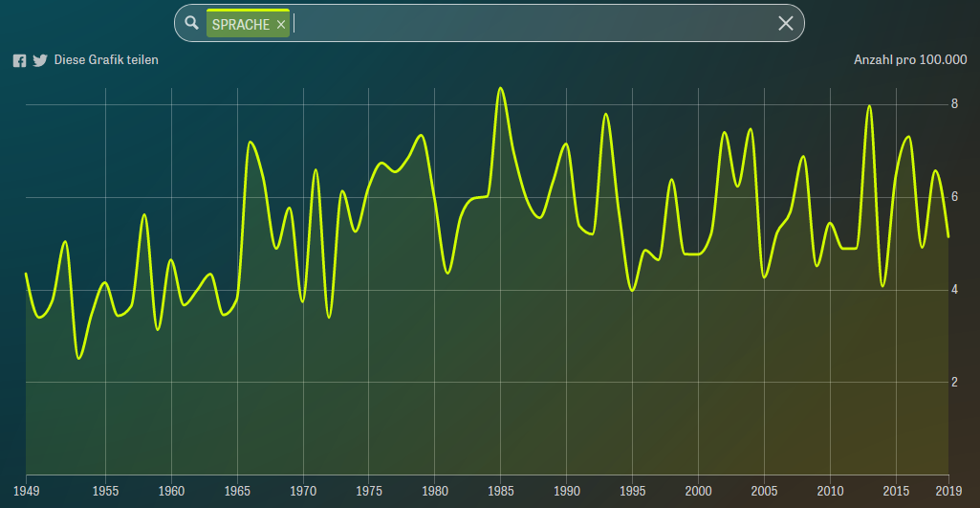
Task: Click the 2000 tick on the timeline
Action: click(x=699, y=491)
